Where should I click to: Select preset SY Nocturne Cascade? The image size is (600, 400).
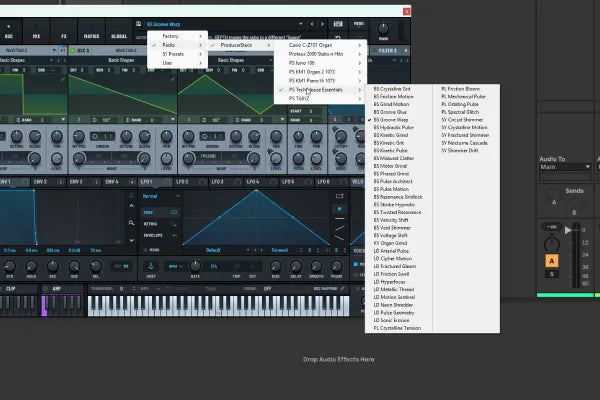click(x=465, y=143)
